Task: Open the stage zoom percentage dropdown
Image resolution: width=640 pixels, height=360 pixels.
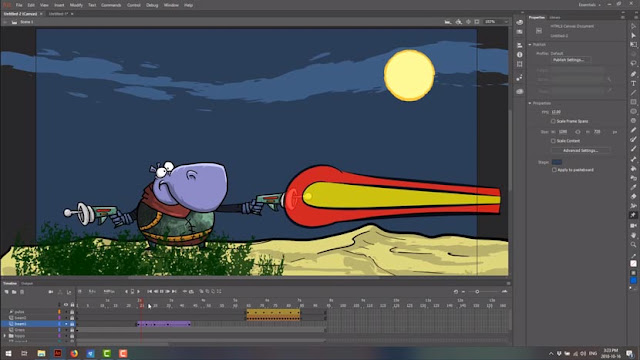Action: [497, 22]
